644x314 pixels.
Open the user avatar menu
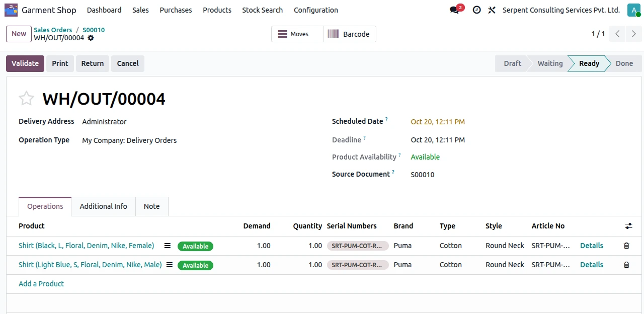[x=633, y=10]
